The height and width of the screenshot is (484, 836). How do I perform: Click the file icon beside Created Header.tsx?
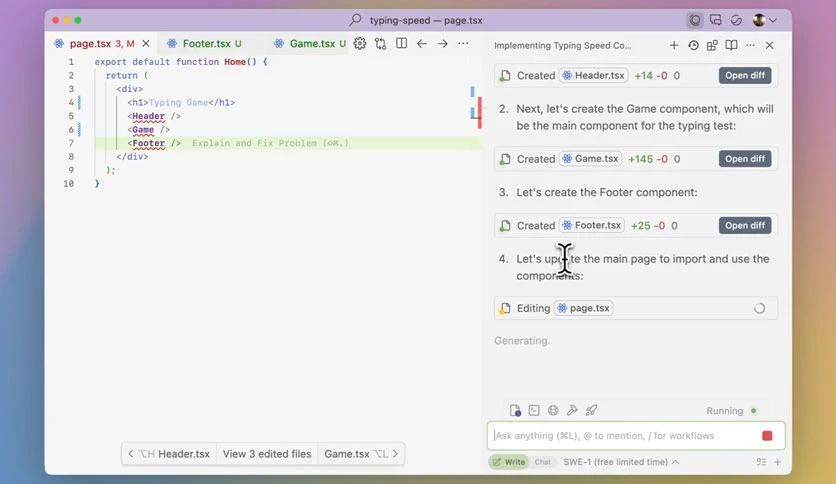pos(504,76)
